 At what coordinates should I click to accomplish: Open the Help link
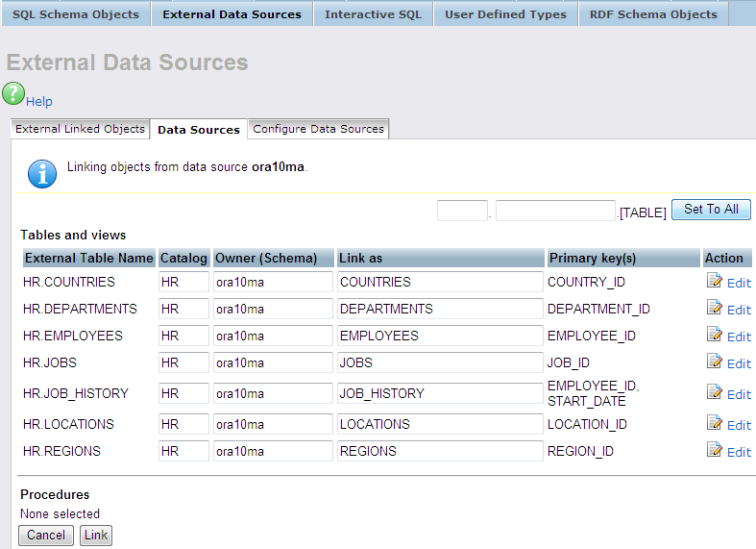click(39, 102)
